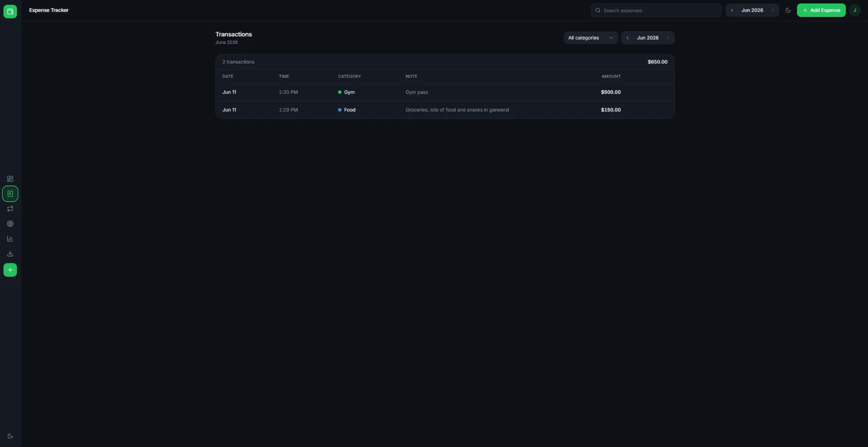Image resolution: width=868 pixels, height=447 pixels.
Task: Click the search magnifier icon
Action: 598,10
